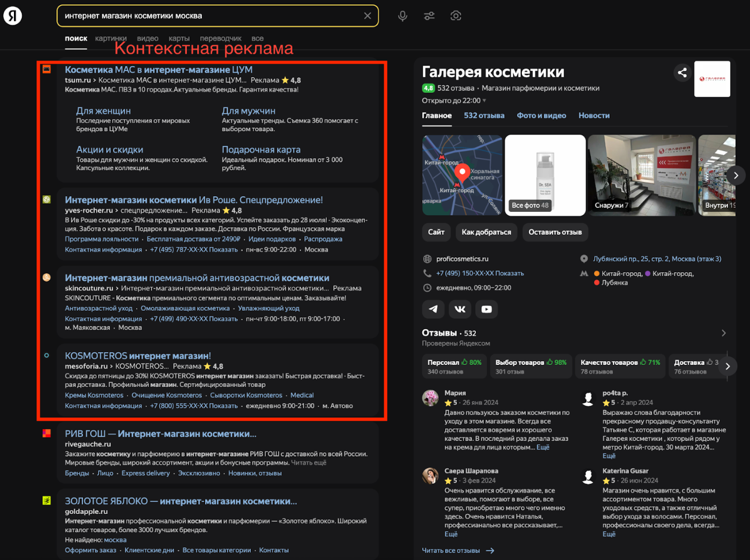Switch to the карты search tab
Screen dimensions: 750x560
(x=179, y=39)
